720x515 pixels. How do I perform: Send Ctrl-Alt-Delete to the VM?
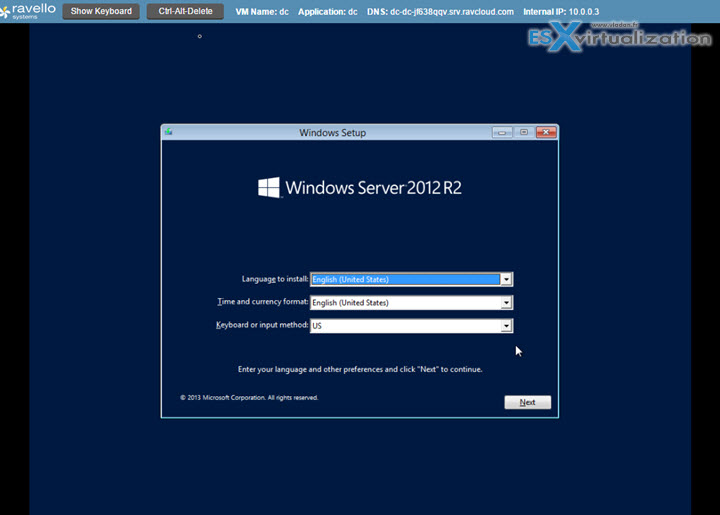[185, 11]
